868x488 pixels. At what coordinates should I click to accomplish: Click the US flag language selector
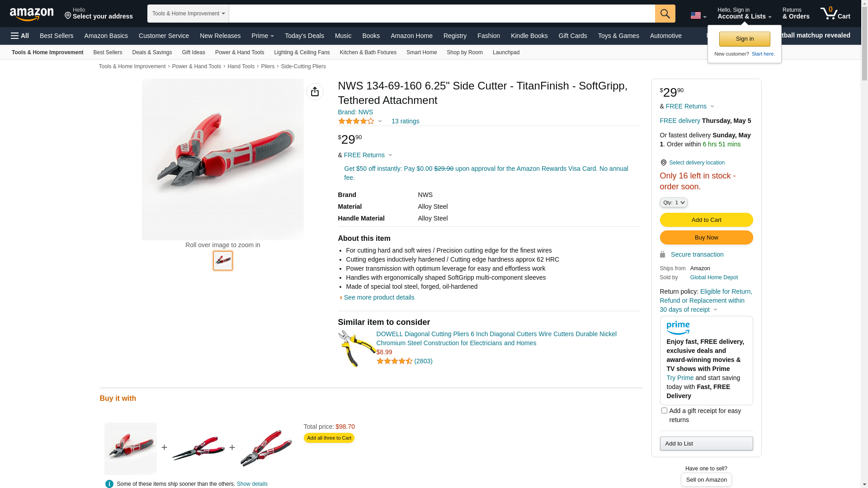(698, 15)
